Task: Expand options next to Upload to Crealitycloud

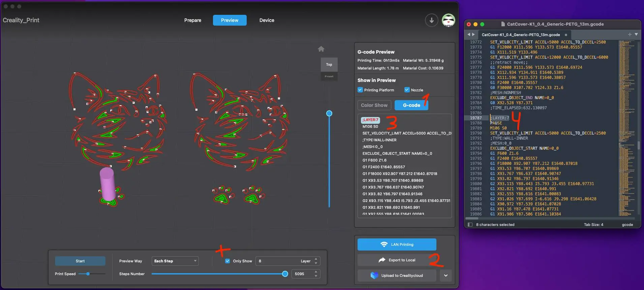Action: coord(446,275)
